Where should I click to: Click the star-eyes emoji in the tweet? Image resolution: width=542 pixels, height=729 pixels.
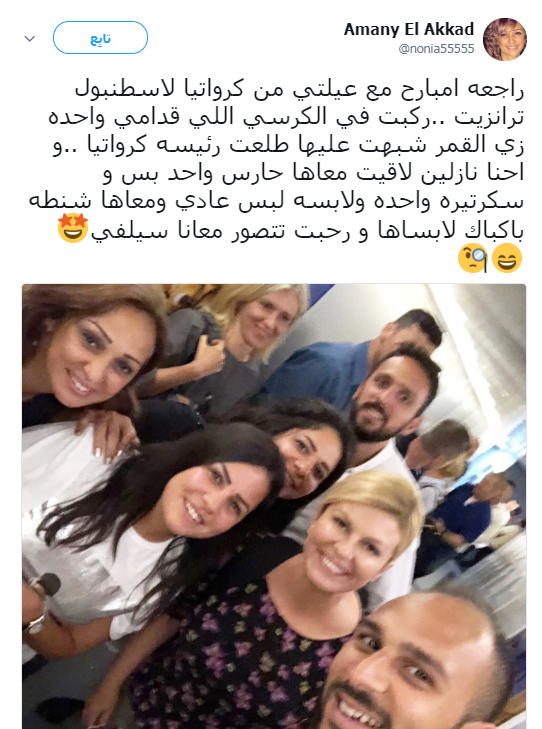click(x=73, y=227)
